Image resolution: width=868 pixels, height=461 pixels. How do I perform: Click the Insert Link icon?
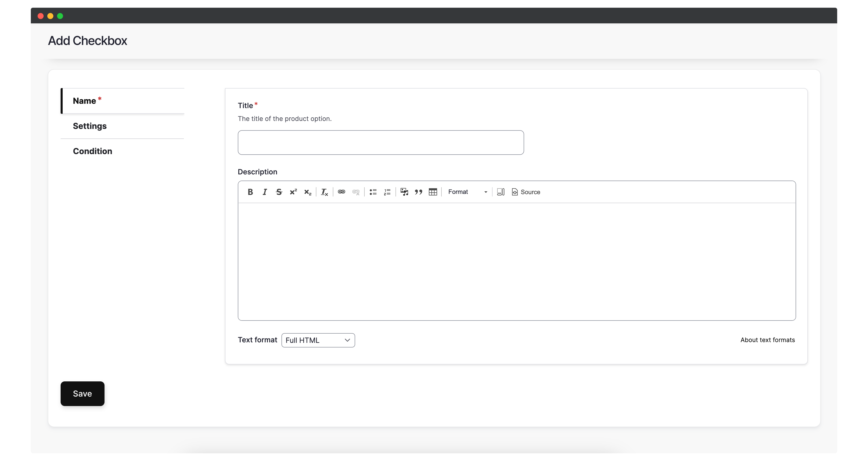coord(342,192)
